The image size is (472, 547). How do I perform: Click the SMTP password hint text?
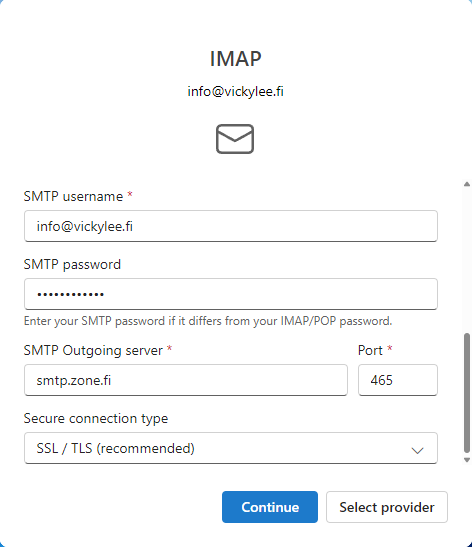pyautogui.click(x=208, y=321)
